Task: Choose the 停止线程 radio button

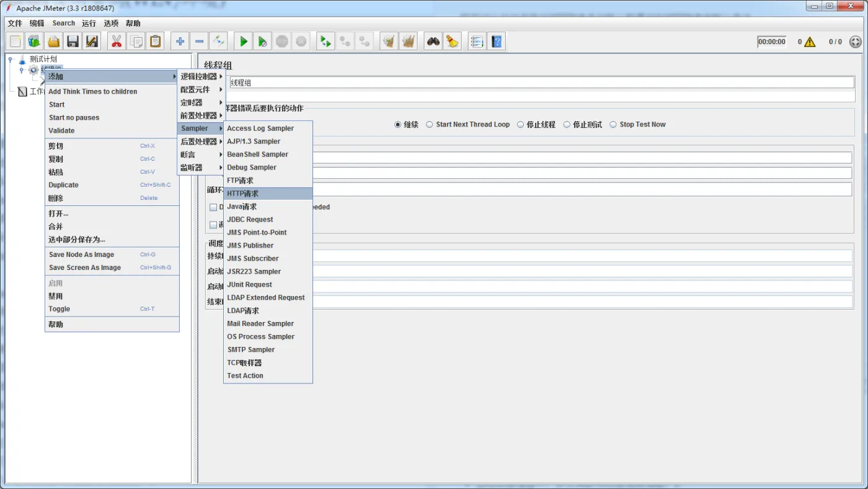Action: (520, 125)
